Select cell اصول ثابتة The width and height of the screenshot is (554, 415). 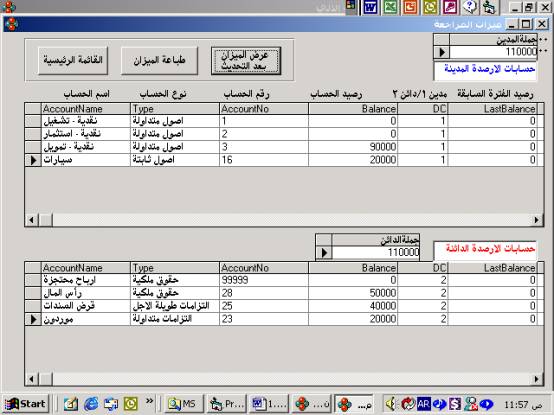click(175, 160)
